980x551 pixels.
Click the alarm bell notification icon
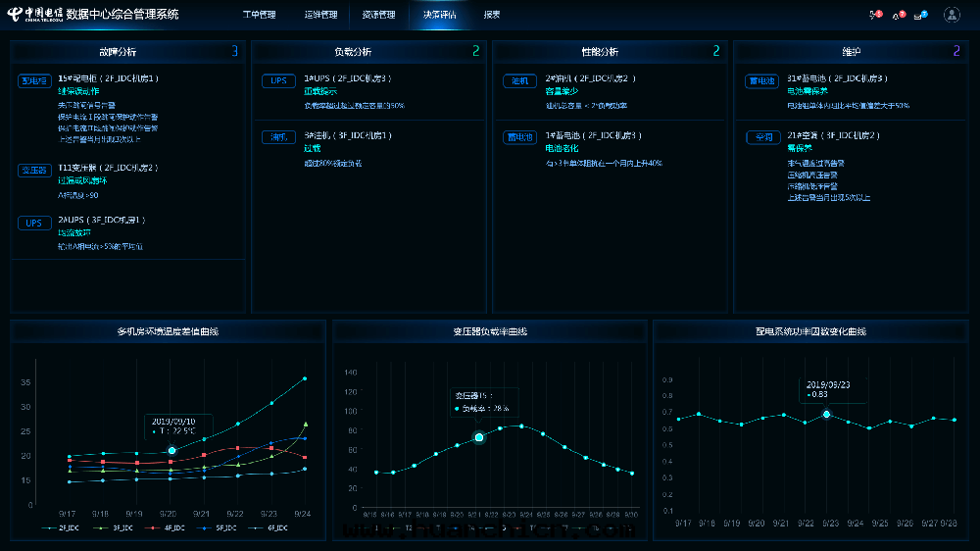pyautogui.click(x=897, y=15)
